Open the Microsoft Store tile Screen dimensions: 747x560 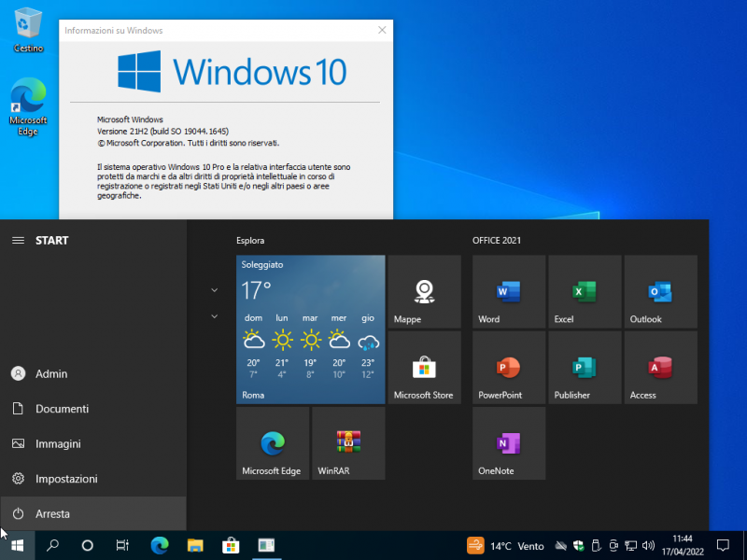point(423,368)
